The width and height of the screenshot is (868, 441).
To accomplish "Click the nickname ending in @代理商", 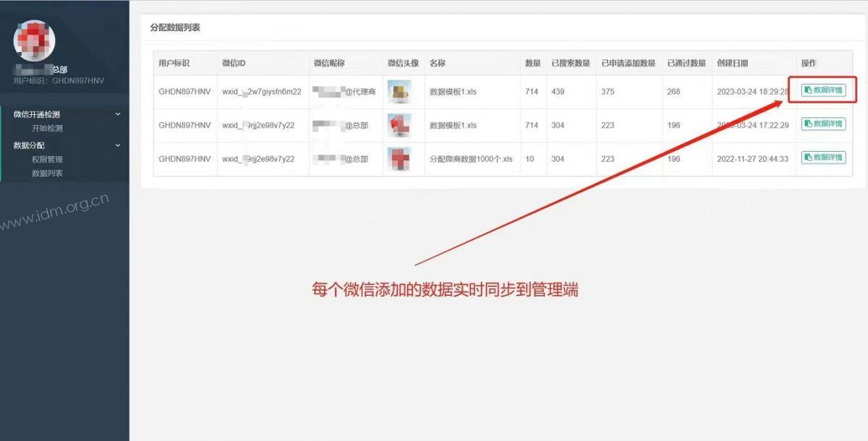I will [x=344, y=92].
